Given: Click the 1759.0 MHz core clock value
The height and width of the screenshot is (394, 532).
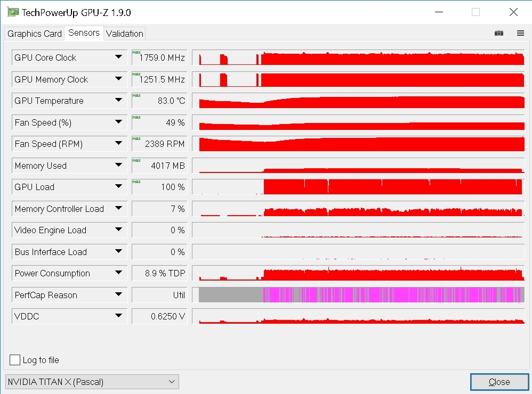Looking at the screenshot, I should pos(159,58).
